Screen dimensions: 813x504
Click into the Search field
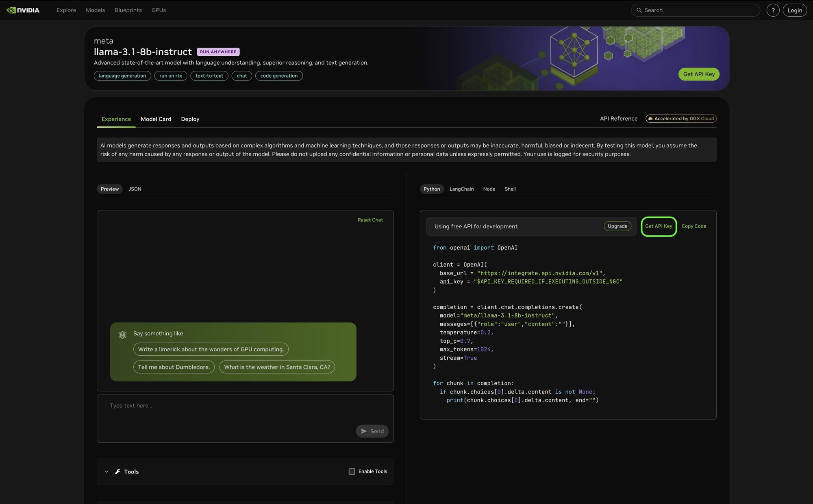pyautogui.click(x=696, y=10)
